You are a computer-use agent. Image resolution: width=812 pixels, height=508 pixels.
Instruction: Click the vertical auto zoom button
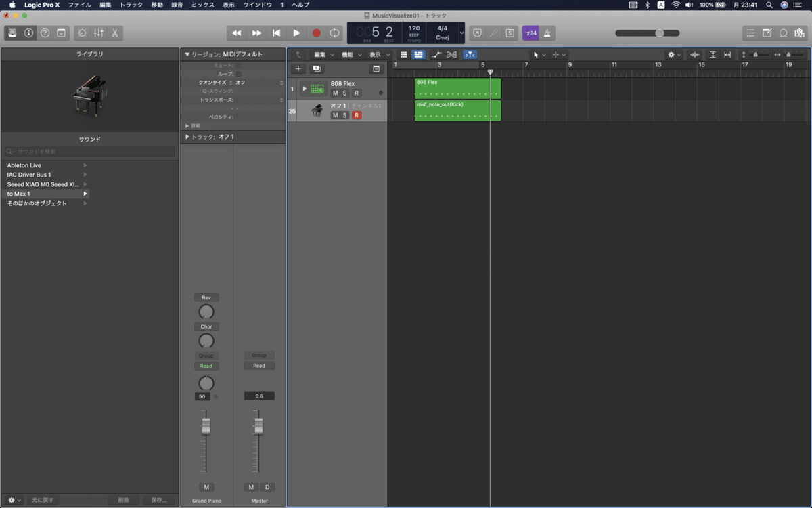click(x=713, y=54)
